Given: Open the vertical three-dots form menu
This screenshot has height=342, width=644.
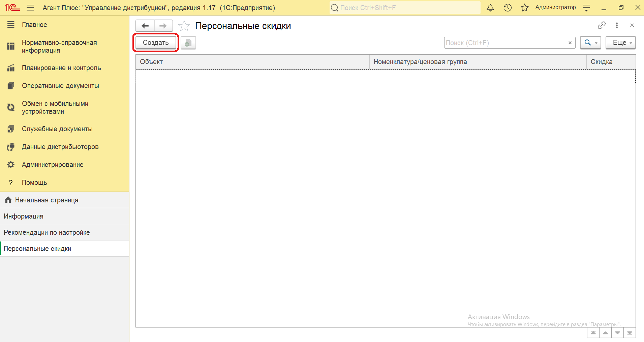Looking at the screenshot, I should click(617, 25).
